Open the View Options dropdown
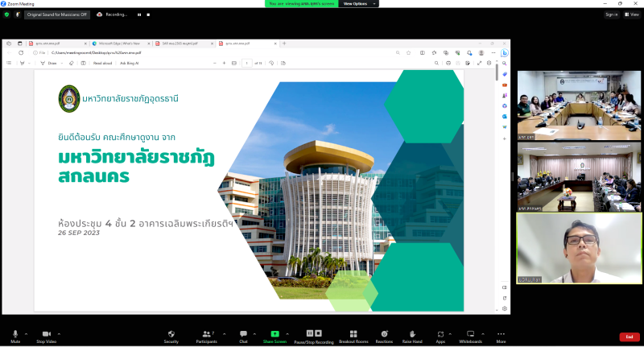The width and height of the screenshot is (644, 347). pyautogui.click(x=356, y=4)
